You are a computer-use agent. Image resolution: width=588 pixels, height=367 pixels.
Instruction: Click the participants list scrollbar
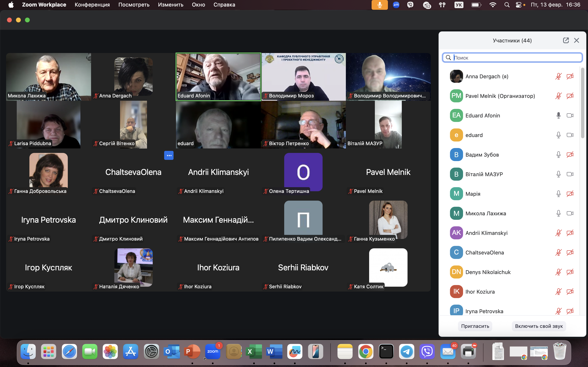tap(582, 103)
